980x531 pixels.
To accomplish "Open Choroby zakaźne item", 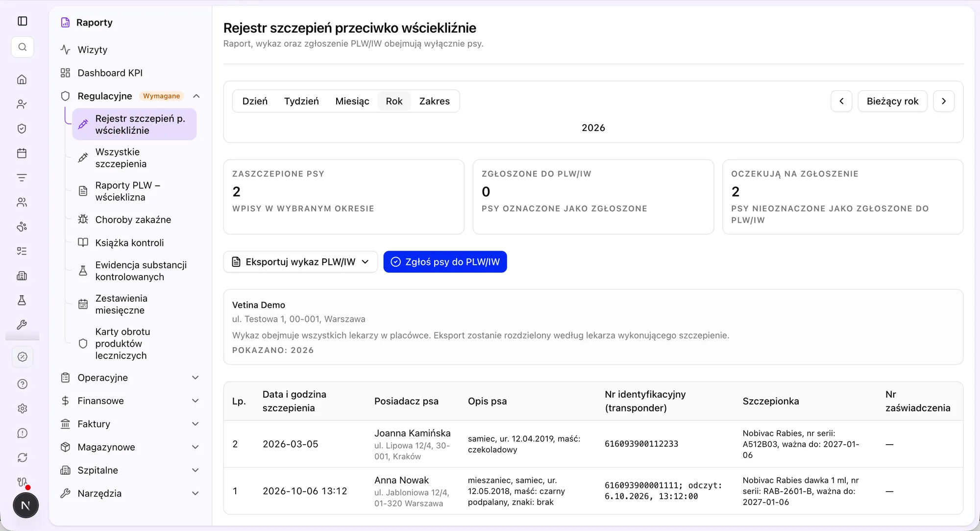I will [x=134, y=220].
